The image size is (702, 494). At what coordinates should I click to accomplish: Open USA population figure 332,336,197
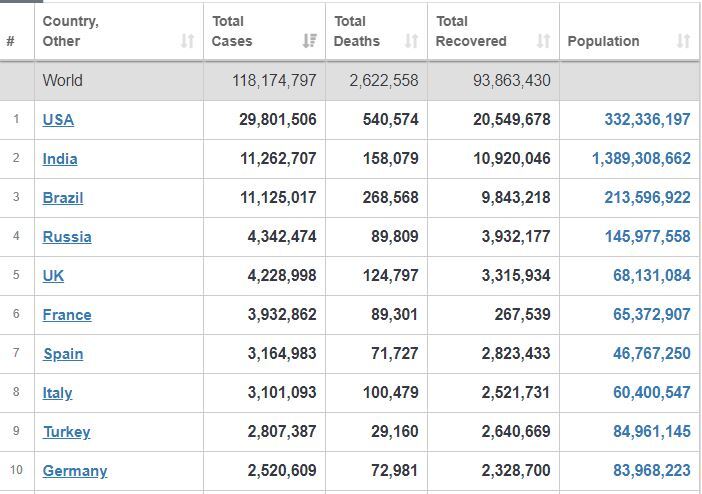click(x=647, y=120)
